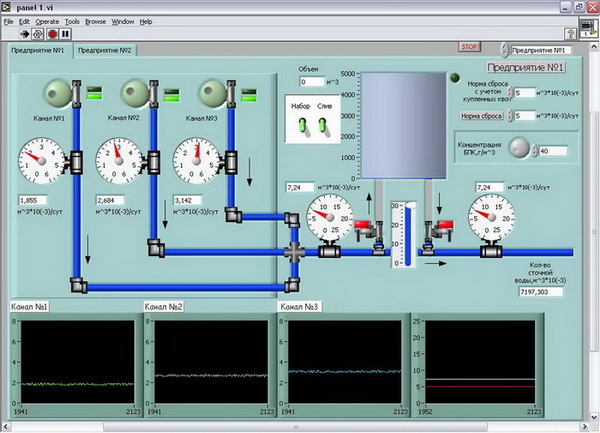Click the Канал №1 round knob
This screenshot has height=433, width=600.
[57, 93]
